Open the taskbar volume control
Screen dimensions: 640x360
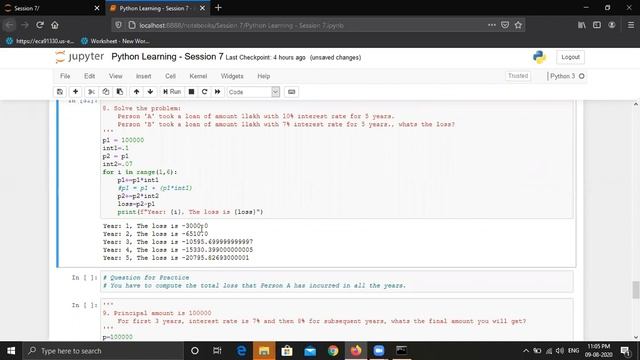coord(560,351)
